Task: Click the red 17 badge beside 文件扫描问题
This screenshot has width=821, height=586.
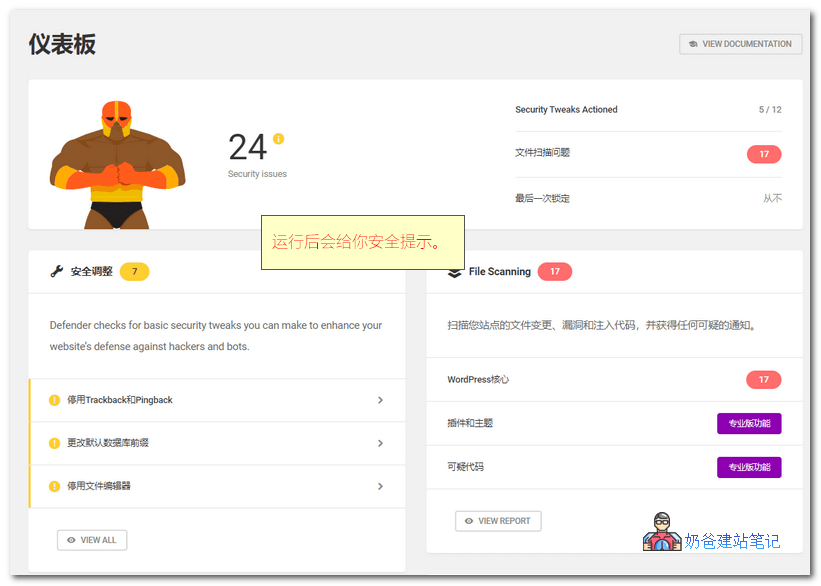Action: (763, 154)
